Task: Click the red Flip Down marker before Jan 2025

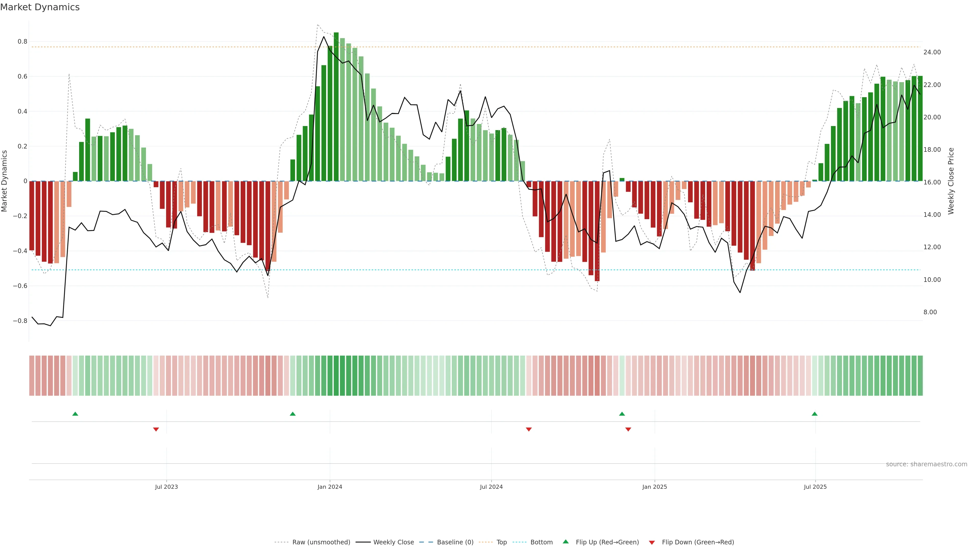Action: 628,429
